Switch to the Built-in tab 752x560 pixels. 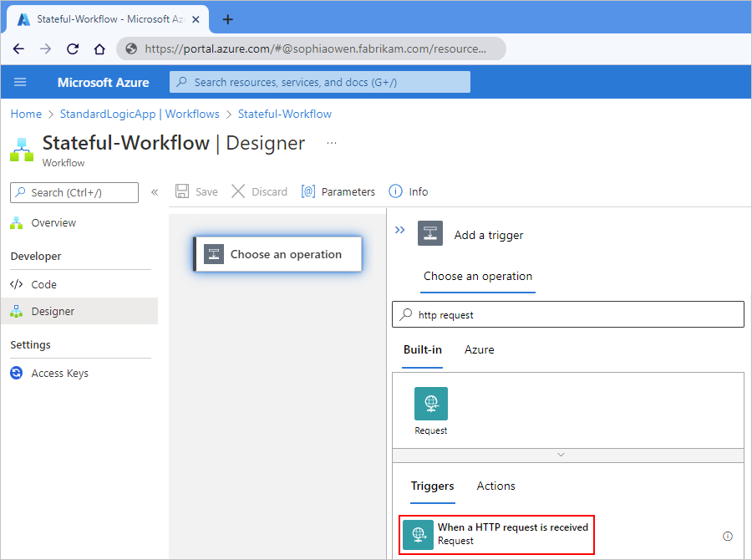423,350
